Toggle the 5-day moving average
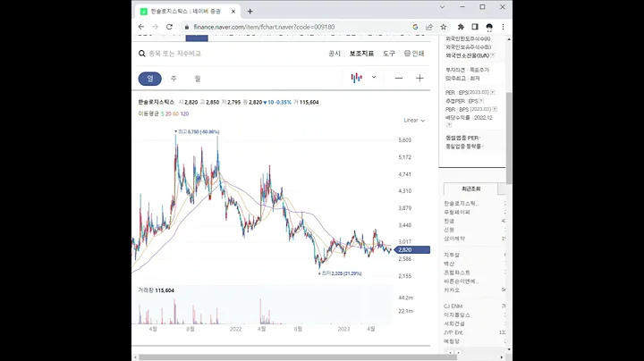Image resolution: width=644 pixels, height=361 pixels. tap(162, 113)
